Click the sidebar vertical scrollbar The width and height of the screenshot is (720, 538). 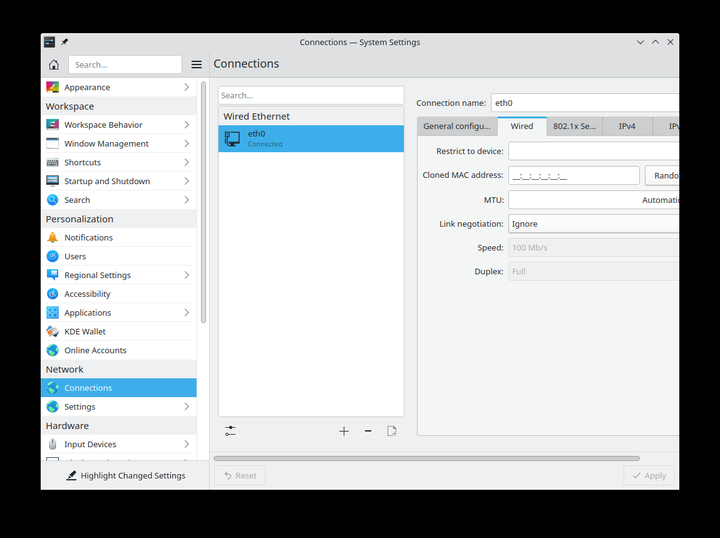[203, 202]
